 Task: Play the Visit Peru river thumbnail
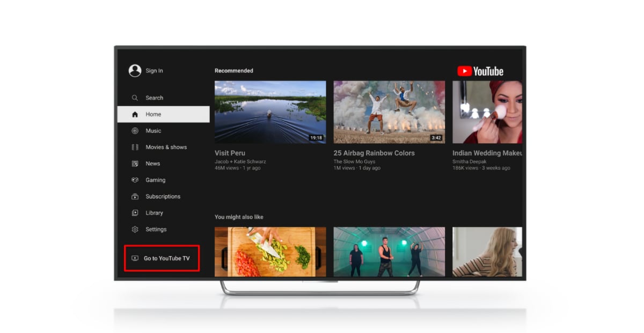point(270,112)
